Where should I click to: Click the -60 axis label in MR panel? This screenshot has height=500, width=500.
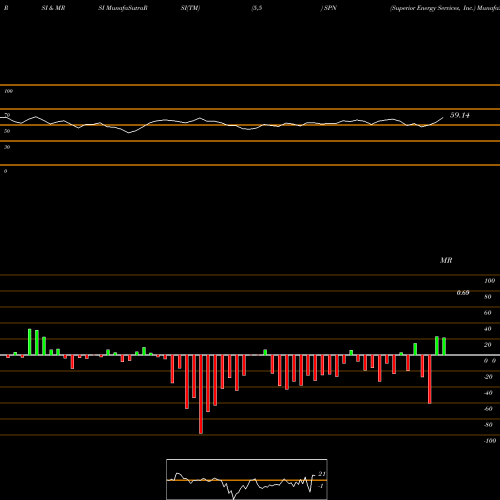click(x=488, y=409)
